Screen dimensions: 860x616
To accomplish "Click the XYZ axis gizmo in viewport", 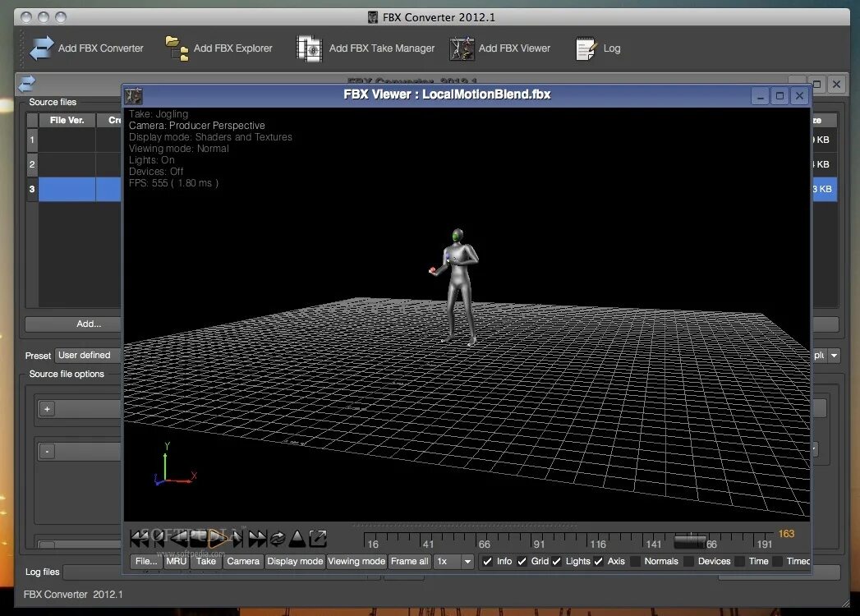I will point(174,465).
